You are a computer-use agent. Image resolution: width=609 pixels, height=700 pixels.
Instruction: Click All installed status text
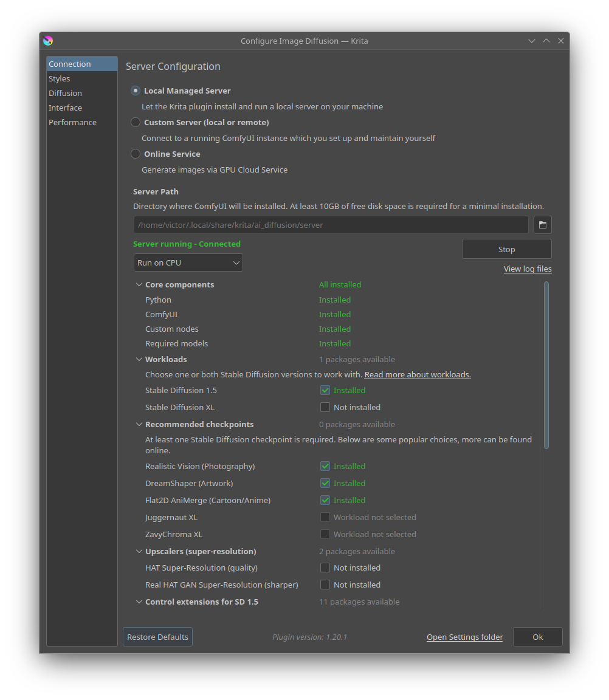pyautogui.click(x=340, y=284)
